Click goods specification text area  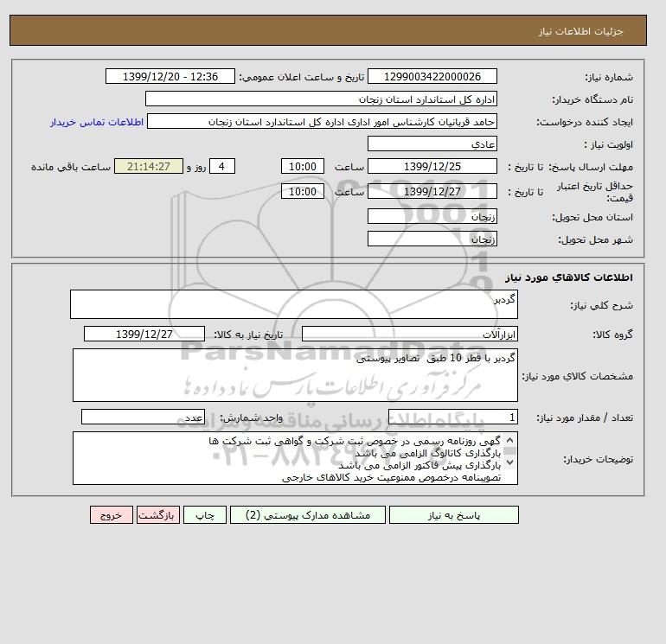(295, 375)
